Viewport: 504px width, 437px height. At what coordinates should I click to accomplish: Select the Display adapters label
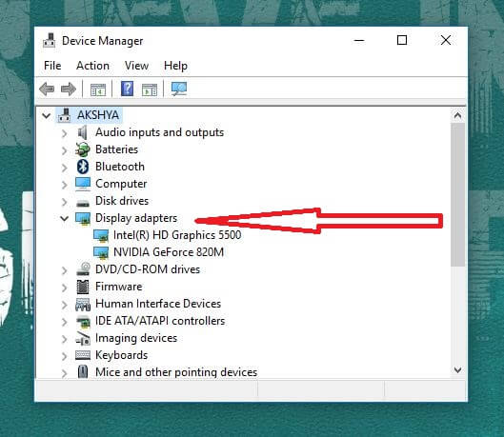pos(136,218)
